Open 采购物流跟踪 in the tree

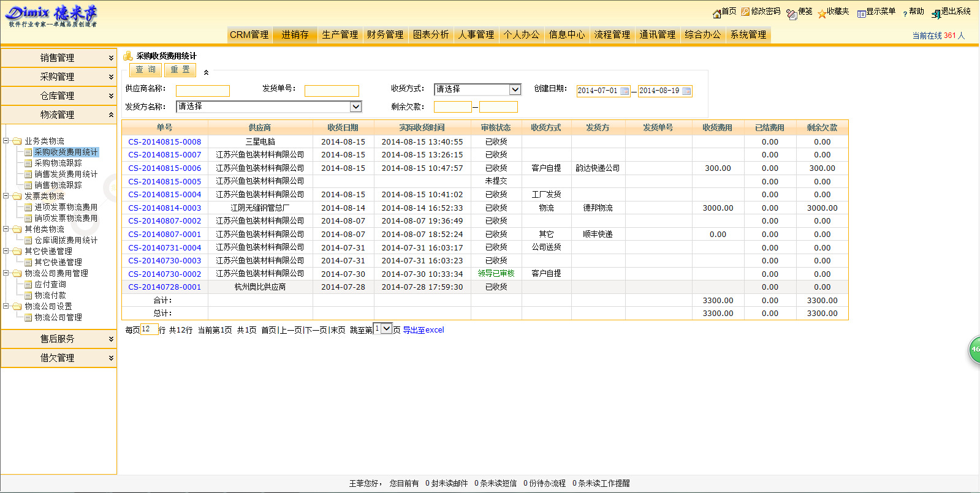click(x=58, y=163)
